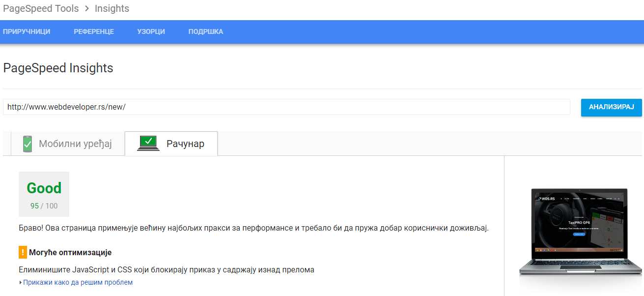The image size is (644, 296).
Task: Select the Рачунар tab
Action: tap(171, 144)
